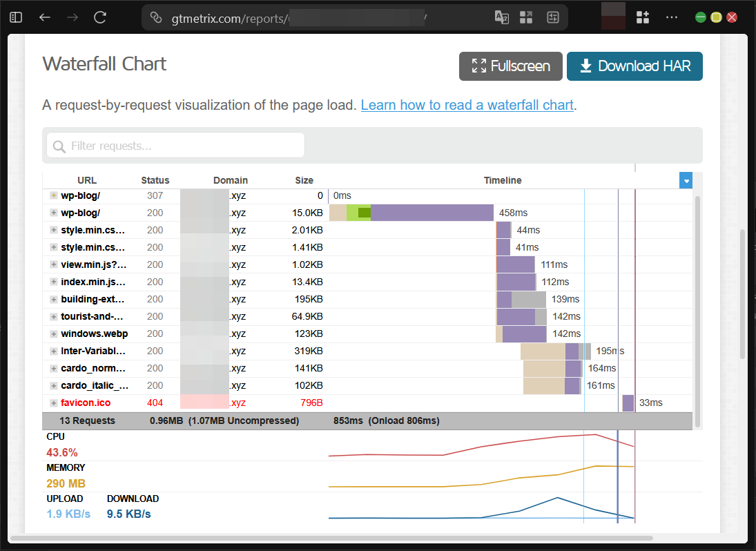
Task: Expand the first wp-blog/ 307 request
Action: [53, 196]
